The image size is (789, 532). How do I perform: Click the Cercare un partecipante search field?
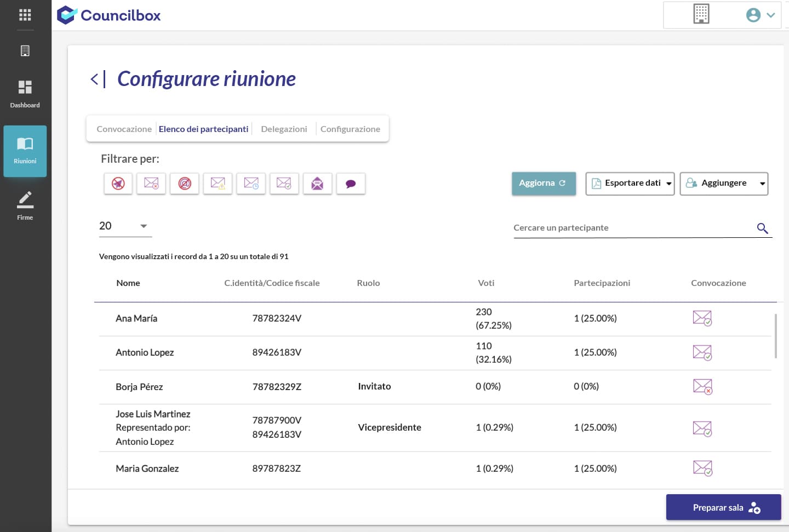pos(630,228)
